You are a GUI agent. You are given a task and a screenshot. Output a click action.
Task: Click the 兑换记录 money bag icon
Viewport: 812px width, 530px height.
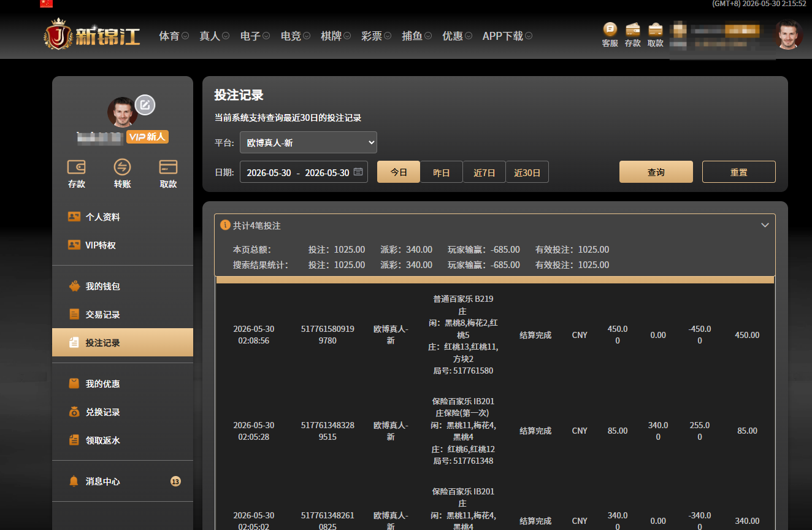74,412
